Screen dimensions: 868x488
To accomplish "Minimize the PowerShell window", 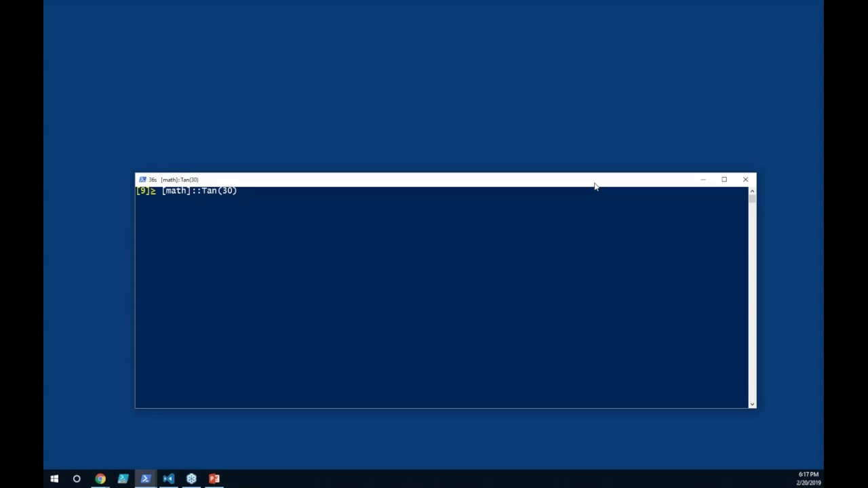I will click(x=703, y=180).
